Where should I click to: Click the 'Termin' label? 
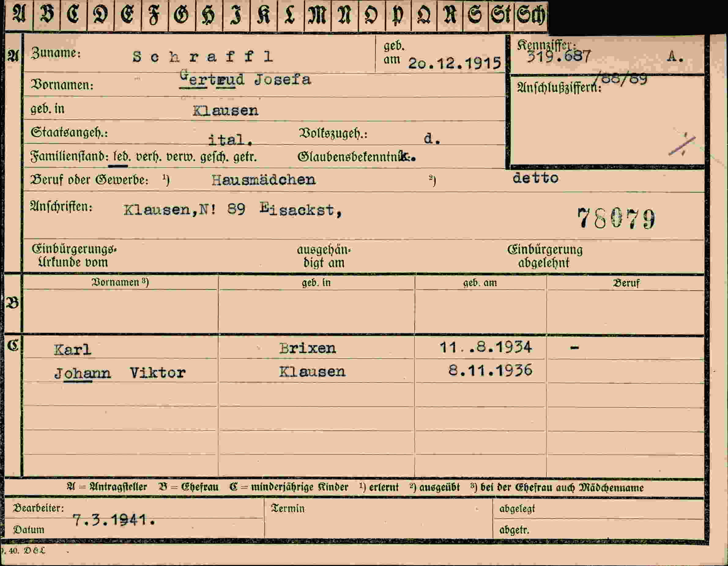[288, 509]
